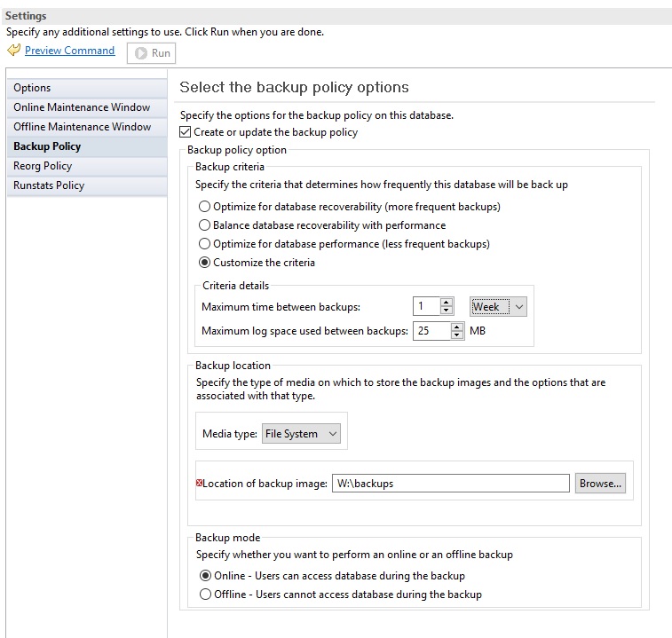Click the Location of backup image field

[x=449, y=484]
